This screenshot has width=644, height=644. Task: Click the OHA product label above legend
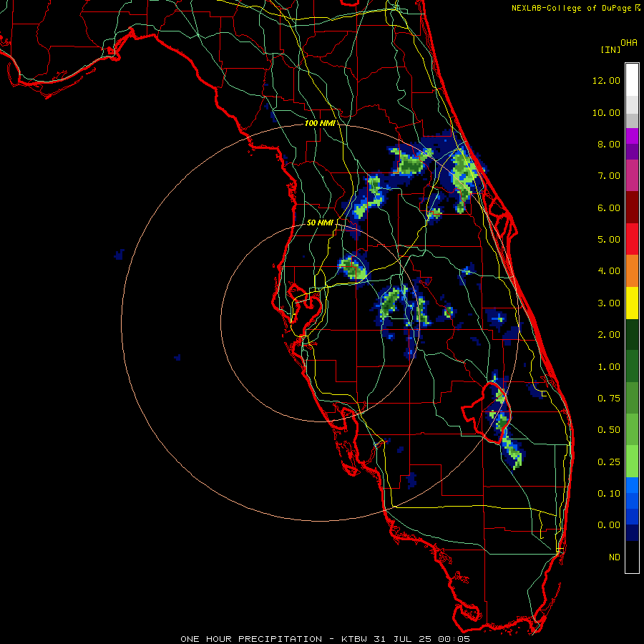pos(629,43)
